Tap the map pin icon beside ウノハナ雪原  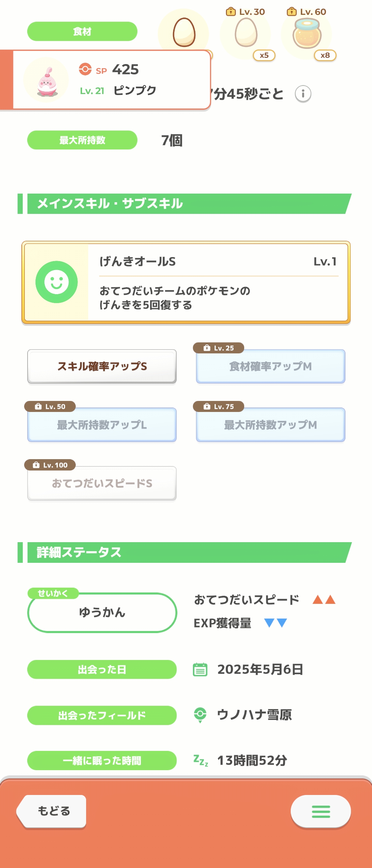coord(200,715)
